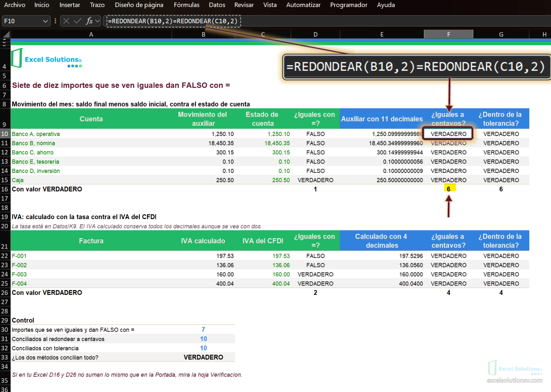Open the Programador tab
Screen dimensions: 551x392
click(349, 5)
